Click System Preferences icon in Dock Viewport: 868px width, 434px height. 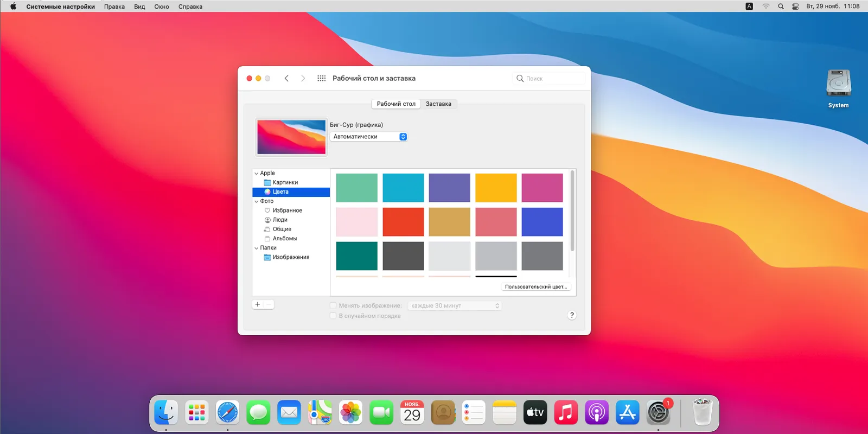[x=659, y=413]
